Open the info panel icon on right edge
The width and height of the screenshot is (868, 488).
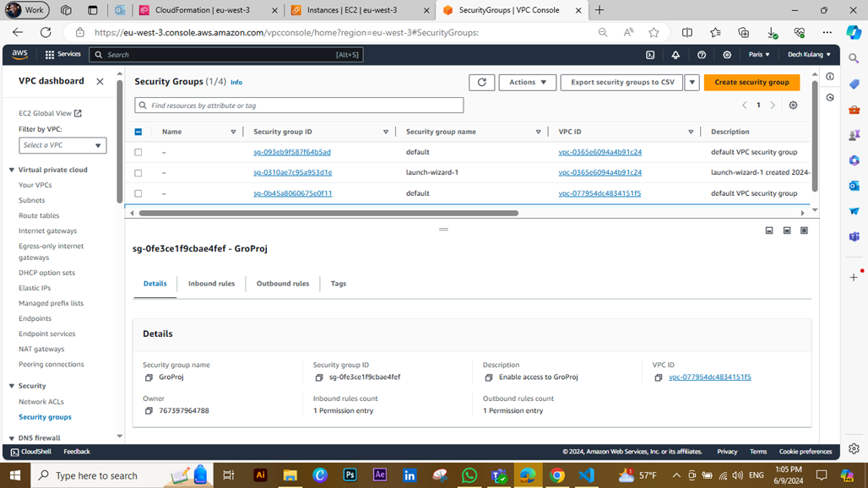tap(830, 77)
